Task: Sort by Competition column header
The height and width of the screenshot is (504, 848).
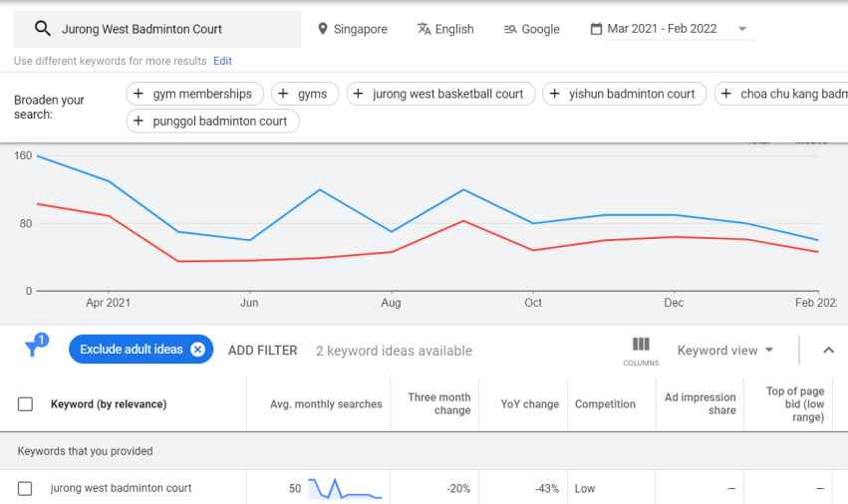Action: pyautogui.click(x=605, y=404)
